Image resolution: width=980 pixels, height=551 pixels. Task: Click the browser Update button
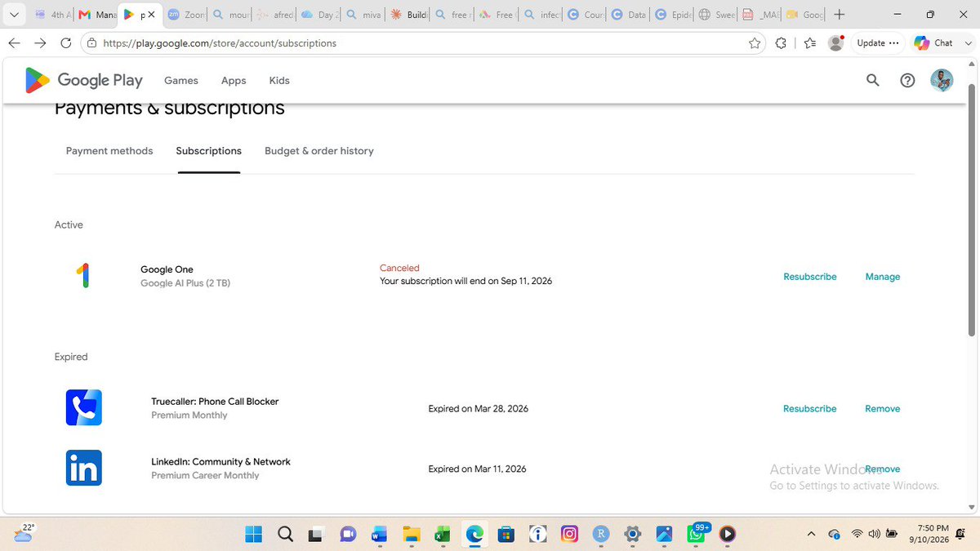[878, 43]
